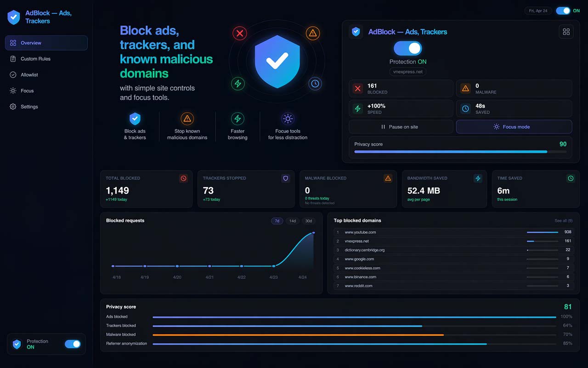
Task: Turn off the Protection ON toggle in popup
Action: [x=408, y=48]
